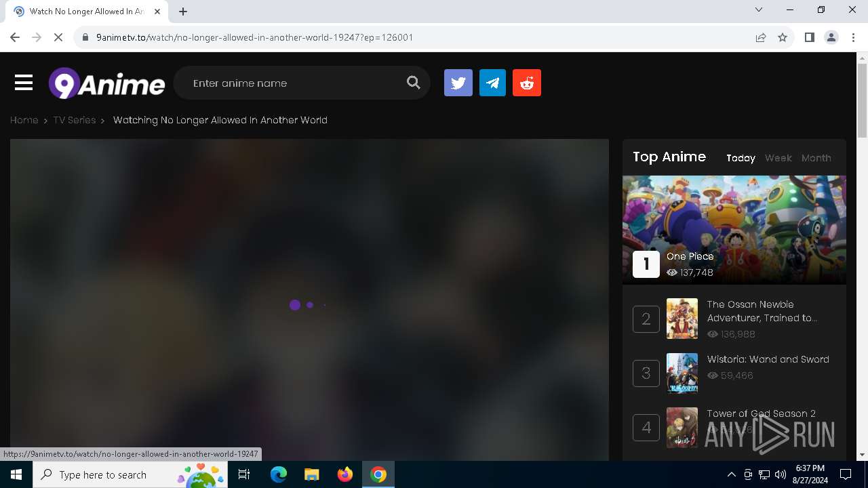Click the Windows taskbar search box
Screen dimensions: 868x488
[131, 474]
